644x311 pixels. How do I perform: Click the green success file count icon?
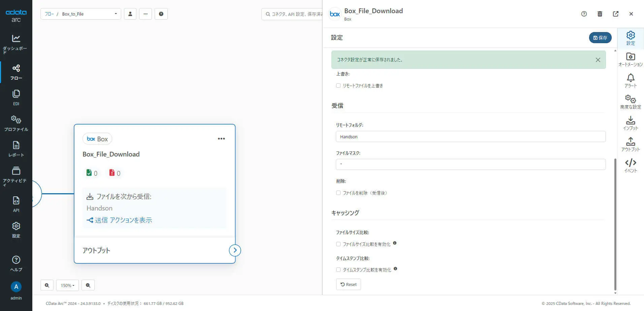(89, 173)
